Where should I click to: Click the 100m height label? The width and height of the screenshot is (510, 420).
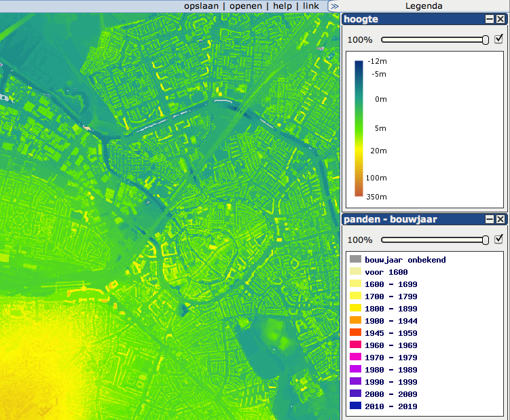(x=376, y=178)
